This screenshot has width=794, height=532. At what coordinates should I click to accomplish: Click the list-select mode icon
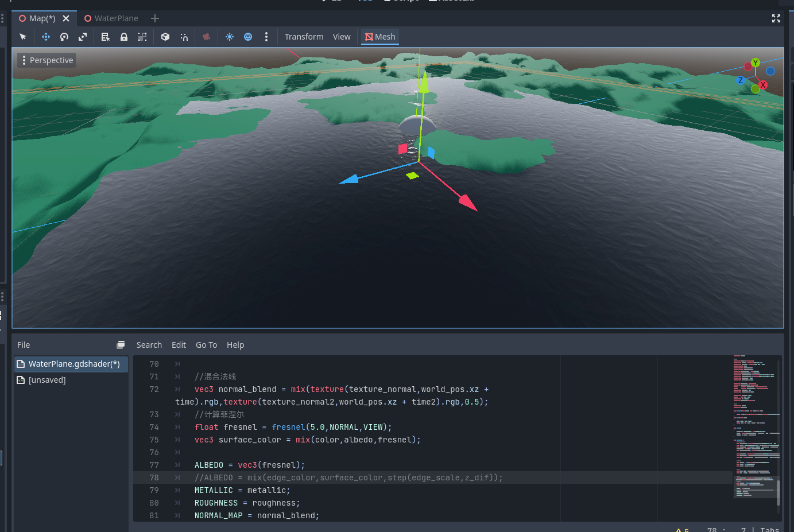pos(106,37)
